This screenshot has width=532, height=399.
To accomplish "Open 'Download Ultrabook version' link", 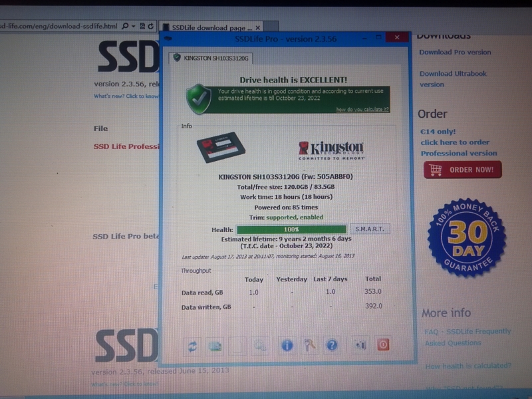I will (x=453, y=79).
